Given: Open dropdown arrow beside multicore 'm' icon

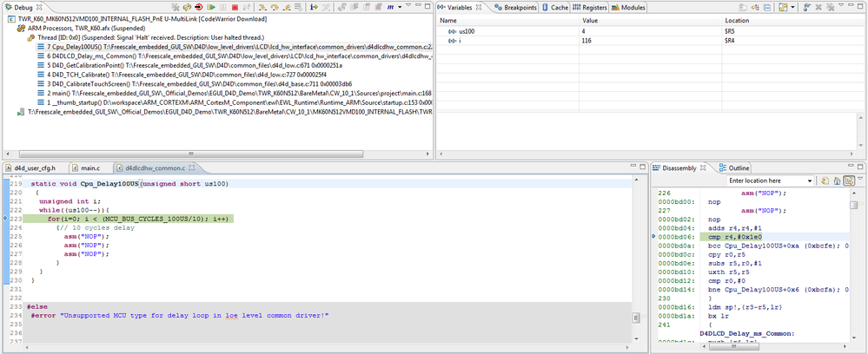Looking at the screenshot, I should pyautogui.click(x=400, y=7).
